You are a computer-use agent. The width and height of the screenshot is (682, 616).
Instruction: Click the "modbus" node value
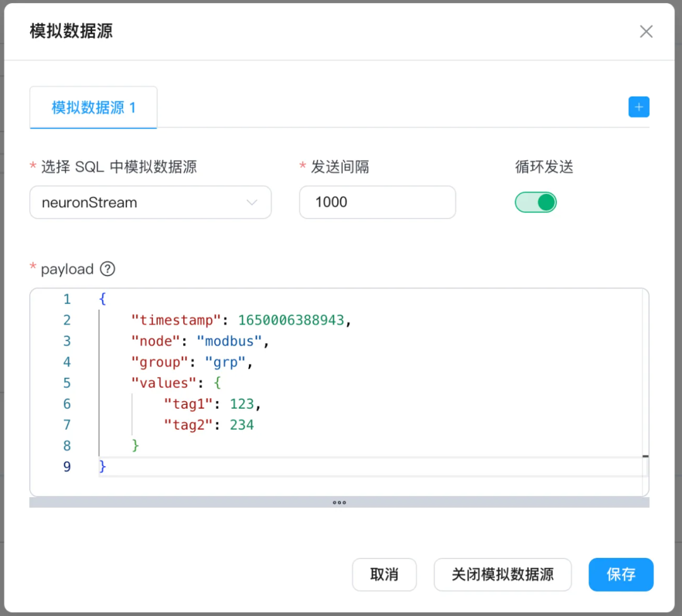[229, 341]
